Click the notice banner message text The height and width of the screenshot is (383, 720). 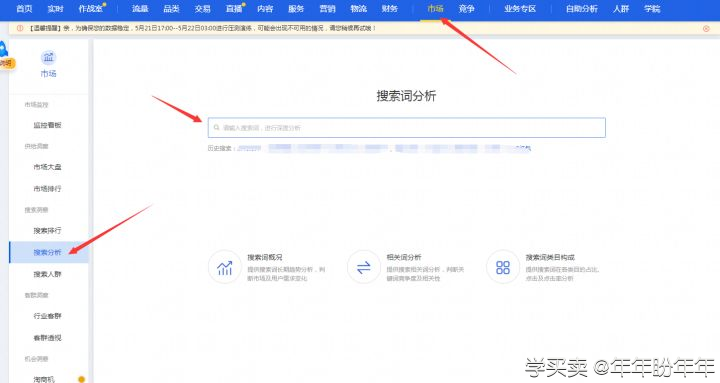[202, 28]
